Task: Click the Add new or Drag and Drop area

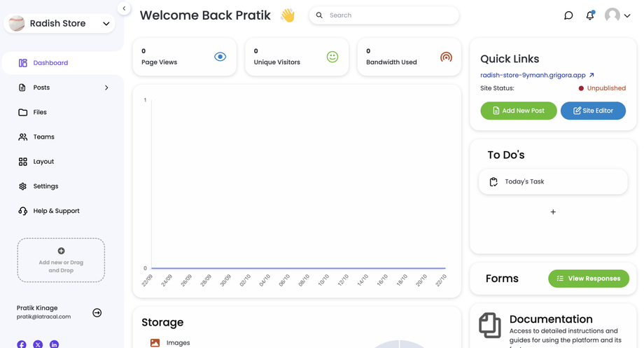Action: [x=61, y=260]
